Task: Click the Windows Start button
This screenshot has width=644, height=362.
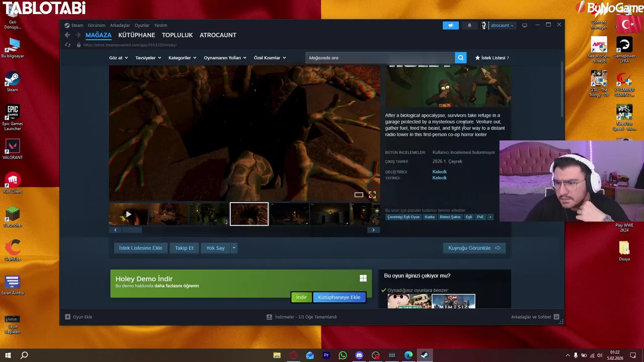Action: tap(8, 355)
